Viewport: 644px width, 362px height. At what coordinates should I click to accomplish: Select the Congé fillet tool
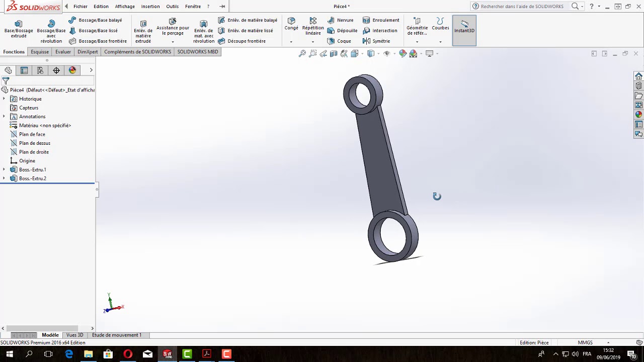click(291, 24)
